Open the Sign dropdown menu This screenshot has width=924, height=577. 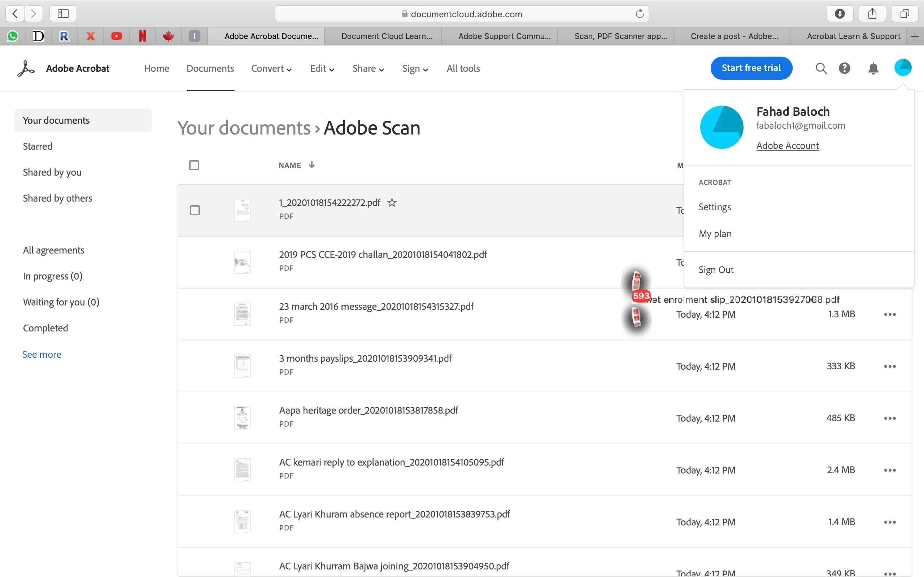pyautogui.click(x=415, y=69)
